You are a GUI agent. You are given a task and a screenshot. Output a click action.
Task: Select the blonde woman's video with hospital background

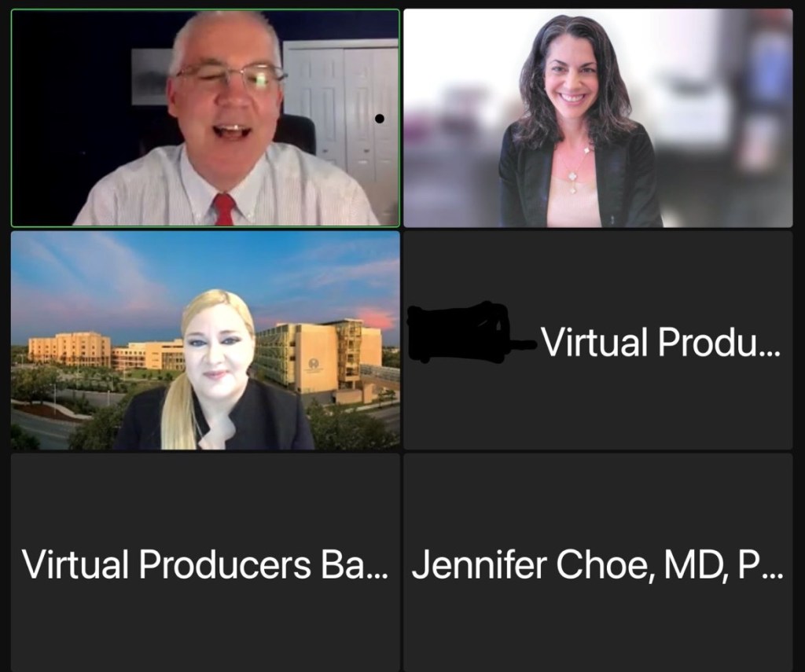coord(205,340)
